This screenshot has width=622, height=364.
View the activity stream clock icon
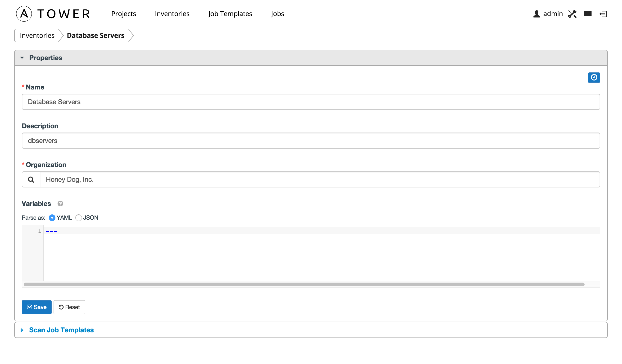click(594, 78)
